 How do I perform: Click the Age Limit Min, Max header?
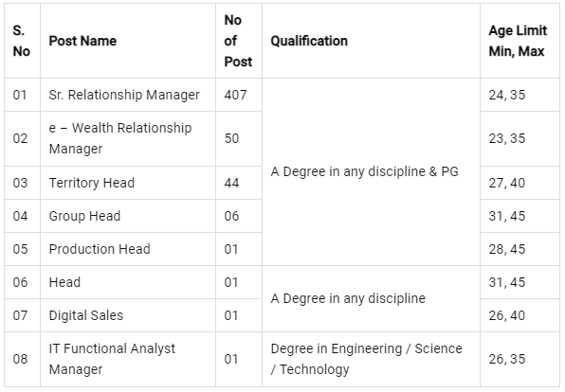pyautogui.click(x=519, y=41)
